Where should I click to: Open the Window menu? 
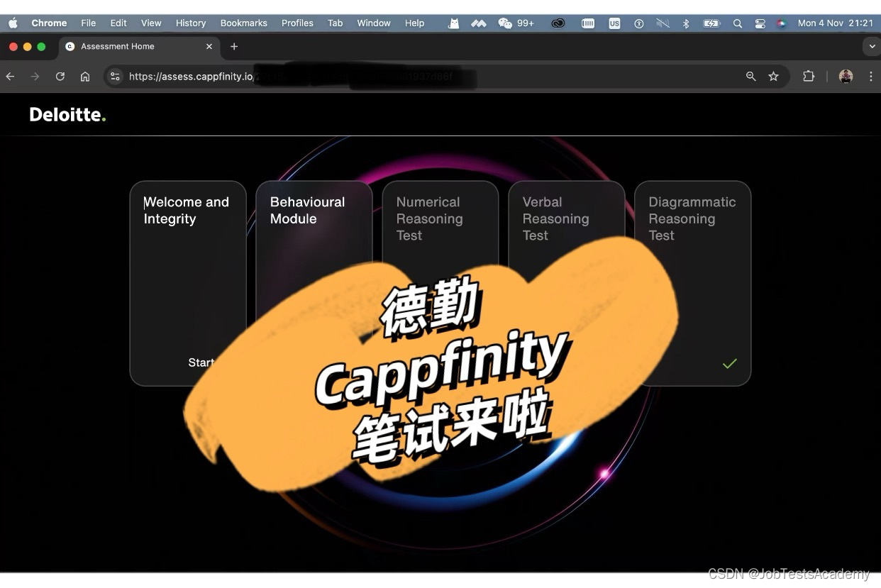374,23
